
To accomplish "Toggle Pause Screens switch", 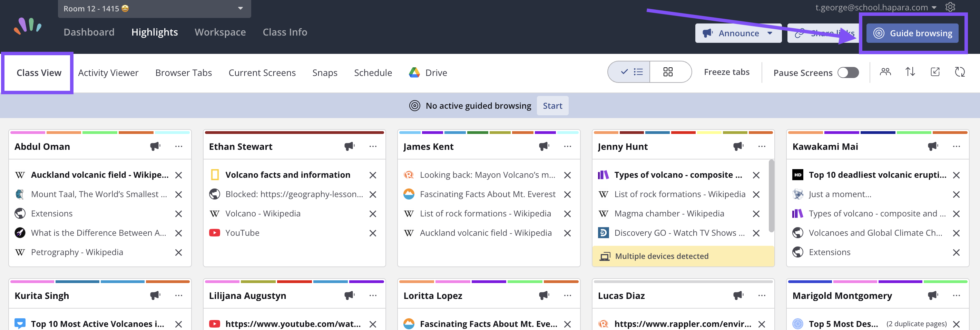I will pyautogui.click(x=849, y=72).
